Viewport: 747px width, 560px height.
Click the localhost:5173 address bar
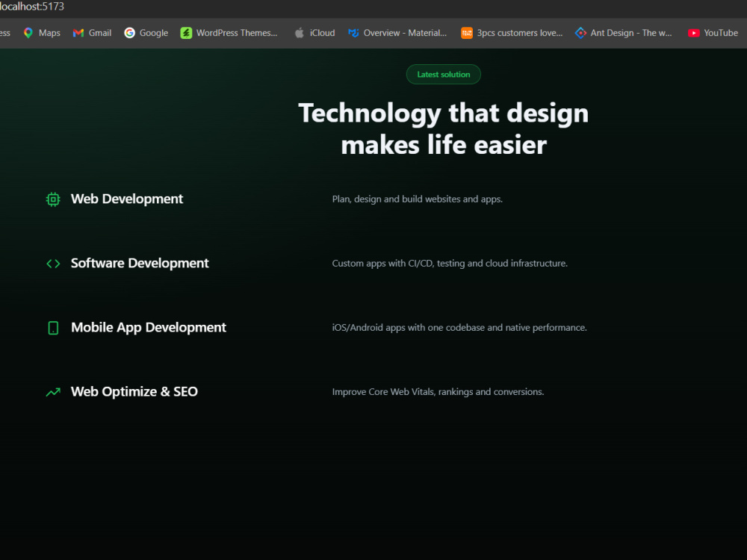click(32, 7)
